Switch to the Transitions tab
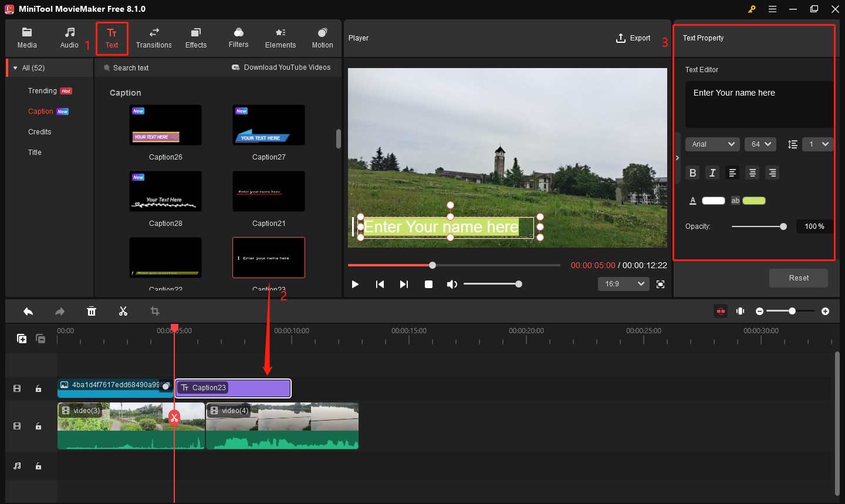 pyautogui.click(x=154, y=38)
